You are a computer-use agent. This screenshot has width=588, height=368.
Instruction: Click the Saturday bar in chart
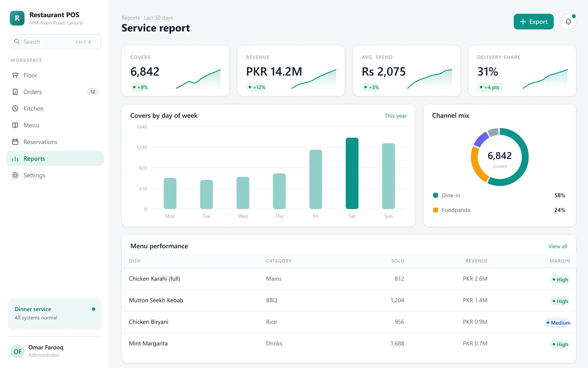352,173
